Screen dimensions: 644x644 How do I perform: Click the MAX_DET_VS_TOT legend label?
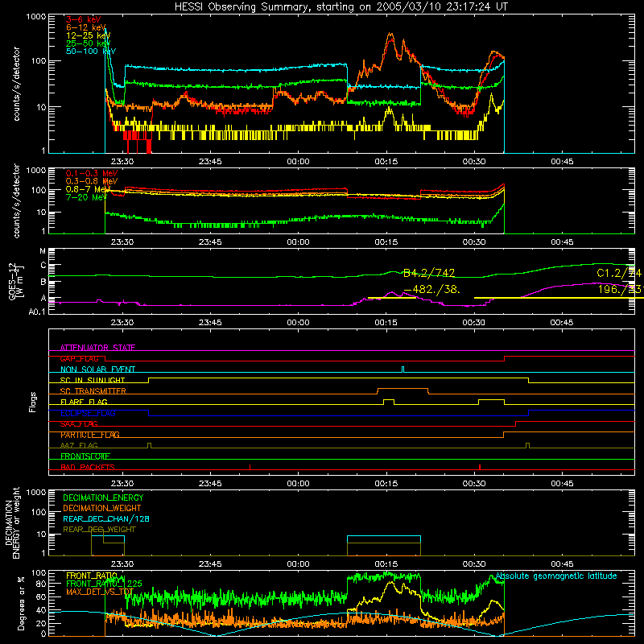(100, 592)
